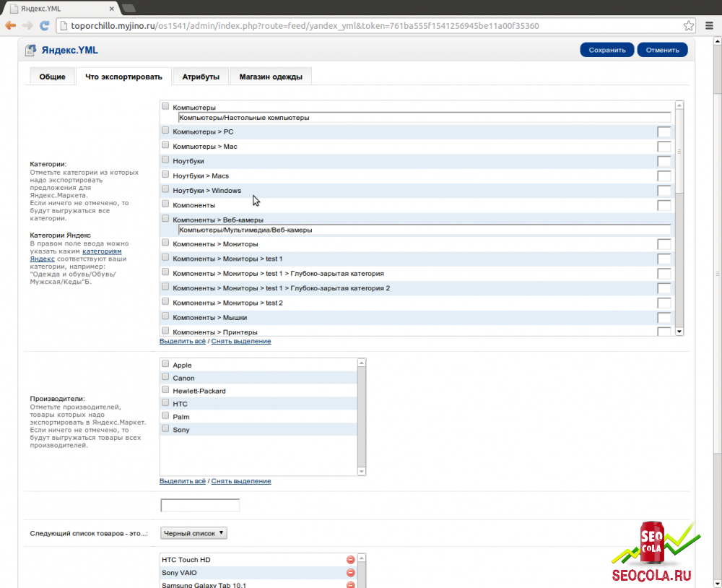Open a new browser tab
Image resolution: width=722 pixels, height=588 pixels.
(129, 8)
